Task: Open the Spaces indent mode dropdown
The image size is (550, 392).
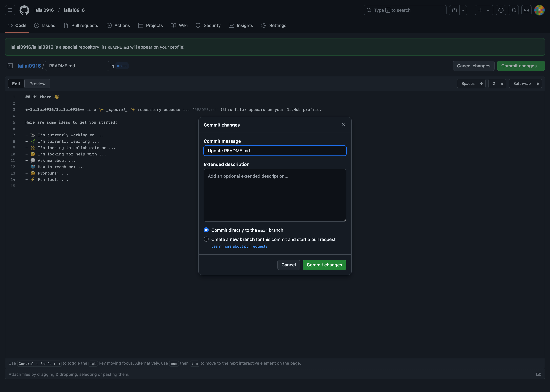Action: coord(471,83)
